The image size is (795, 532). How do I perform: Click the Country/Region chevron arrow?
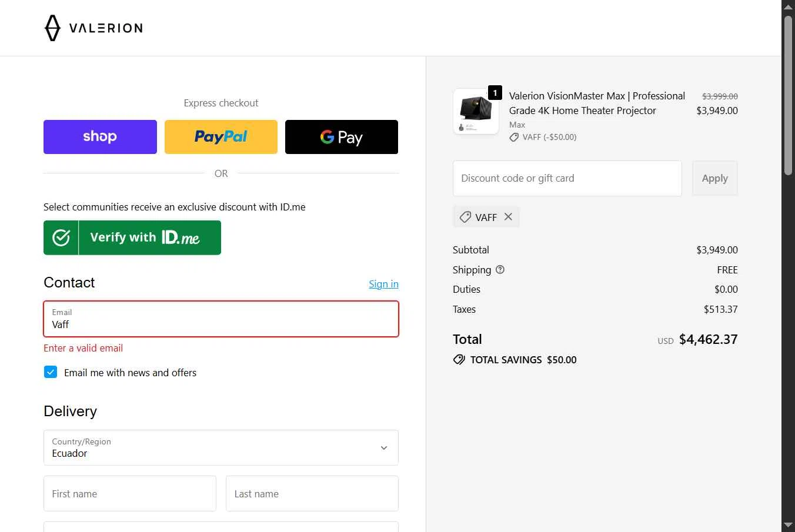coord(384,448)
